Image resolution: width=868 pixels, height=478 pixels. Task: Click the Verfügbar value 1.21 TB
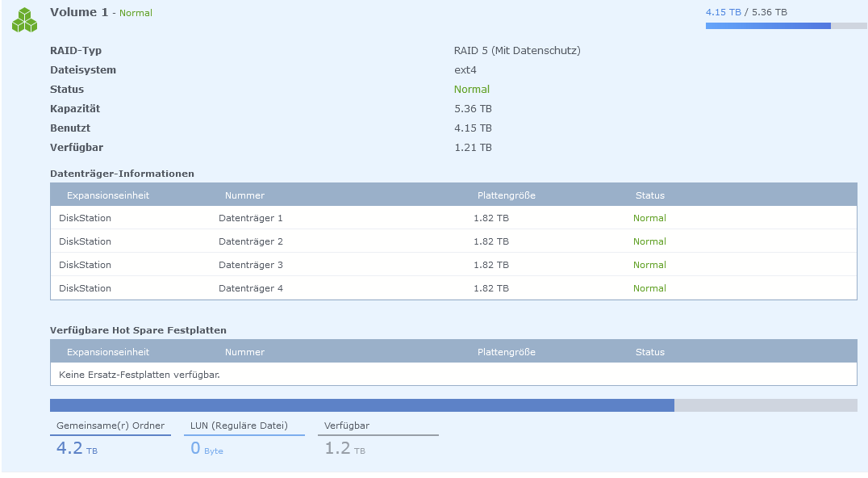pos(473,147)
